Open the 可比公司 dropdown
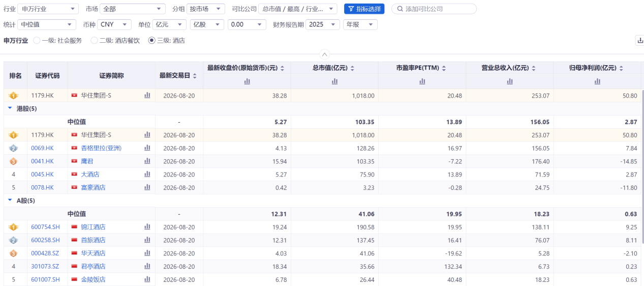Viewport: 644px width, 286px height. 298,9
